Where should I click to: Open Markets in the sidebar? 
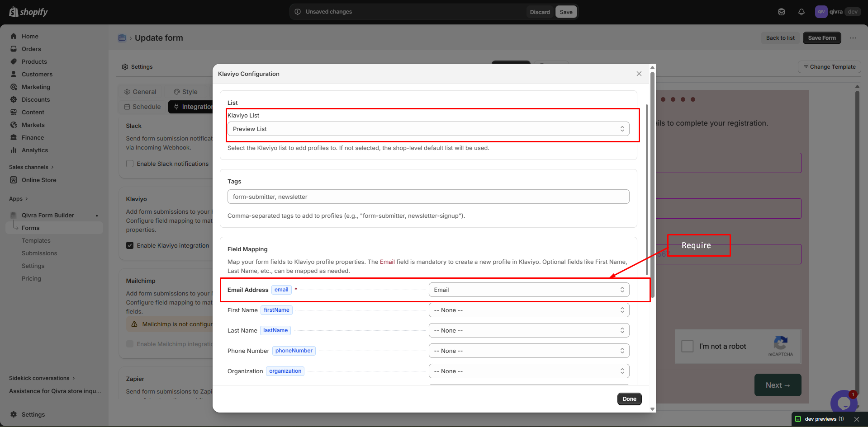[x=33, y=125]
